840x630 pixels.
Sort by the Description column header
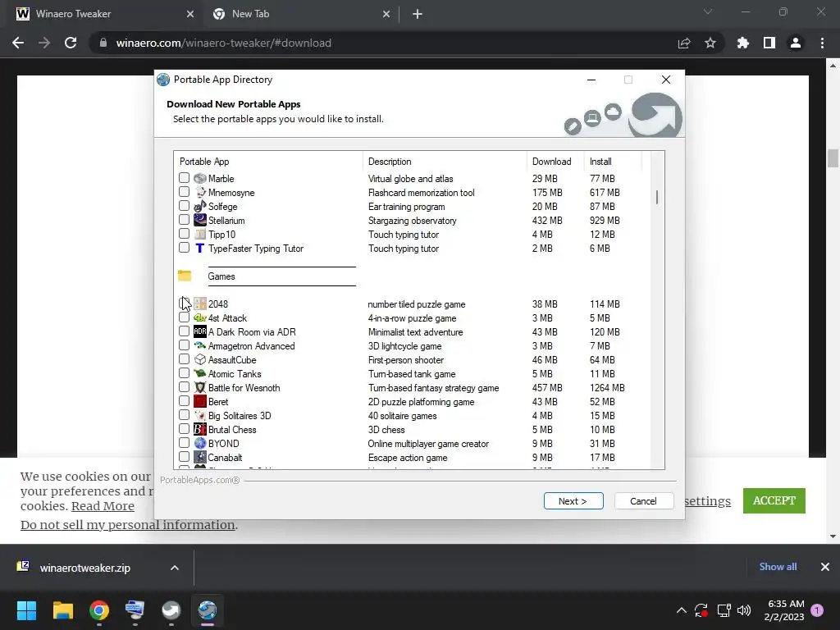pos(445,162)
